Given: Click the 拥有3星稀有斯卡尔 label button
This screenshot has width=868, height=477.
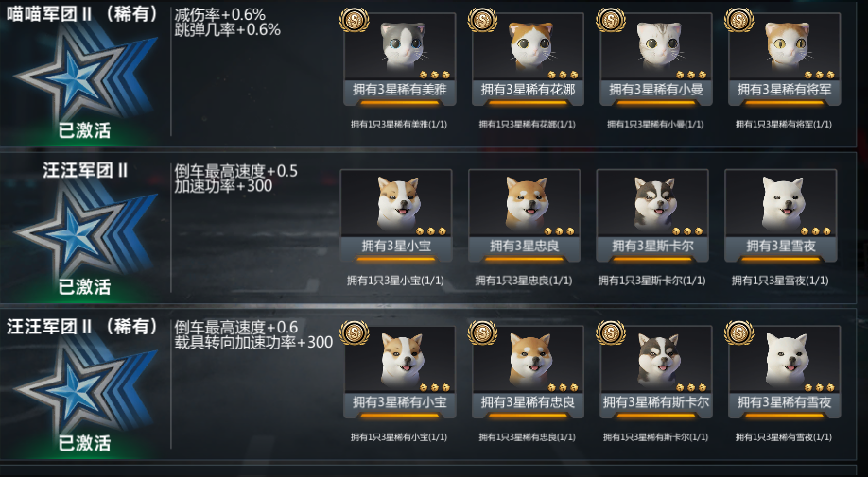Looking at the screenshot, I should click(656, 402).
